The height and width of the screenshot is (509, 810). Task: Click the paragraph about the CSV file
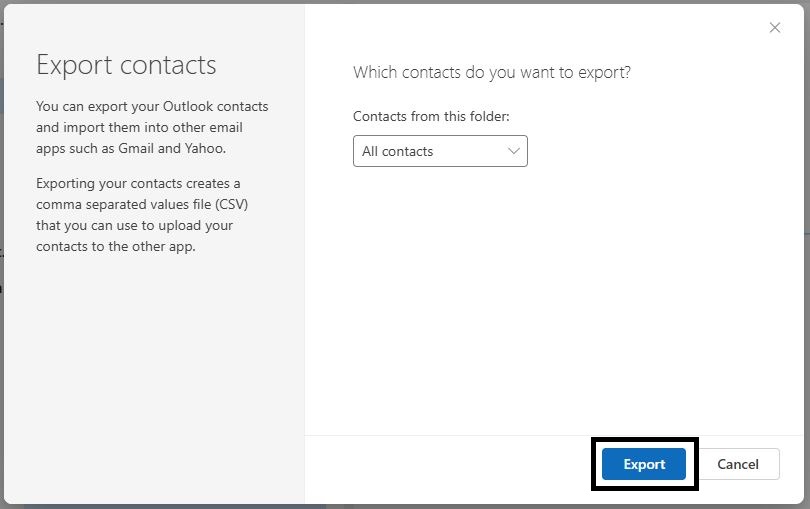pos(142,214)
